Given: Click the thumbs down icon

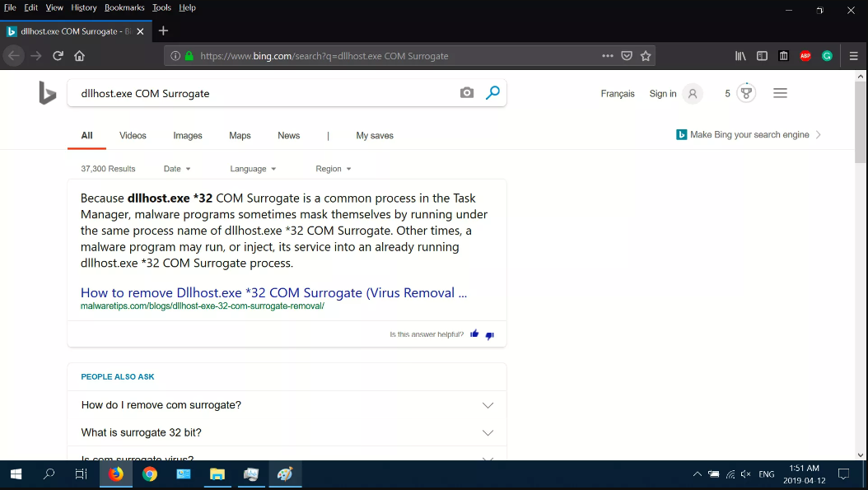Looking at the screenshot, I should [490, 335].
